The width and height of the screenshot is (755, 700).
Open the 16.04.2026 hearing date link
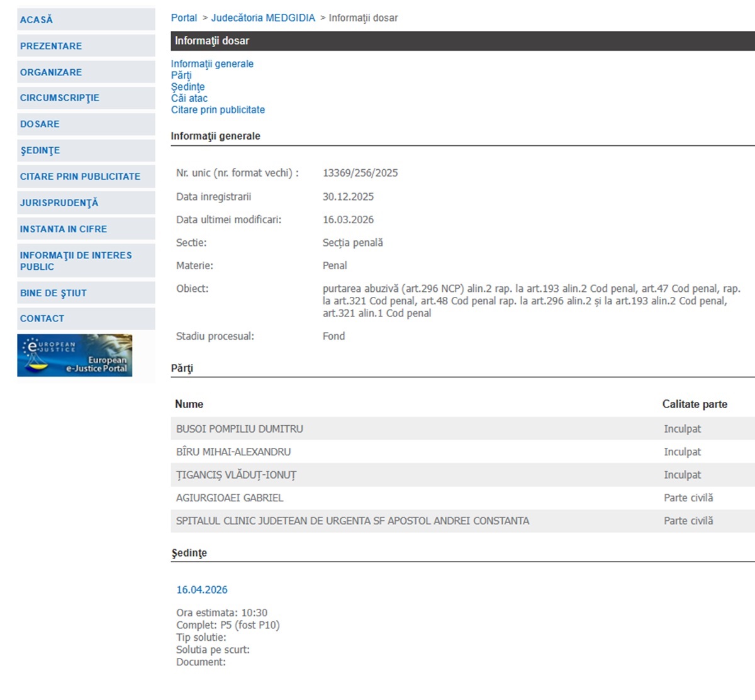point(202,590)
